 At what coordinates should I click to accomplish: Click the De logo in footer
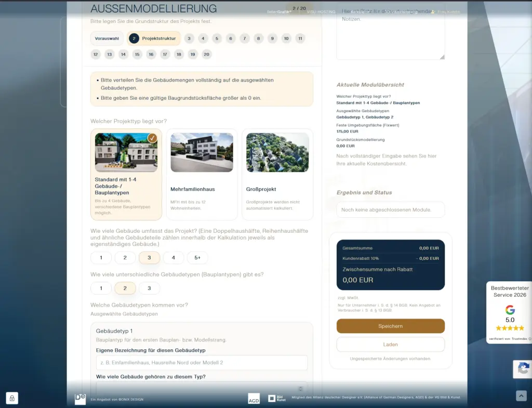tap(81, 399)
